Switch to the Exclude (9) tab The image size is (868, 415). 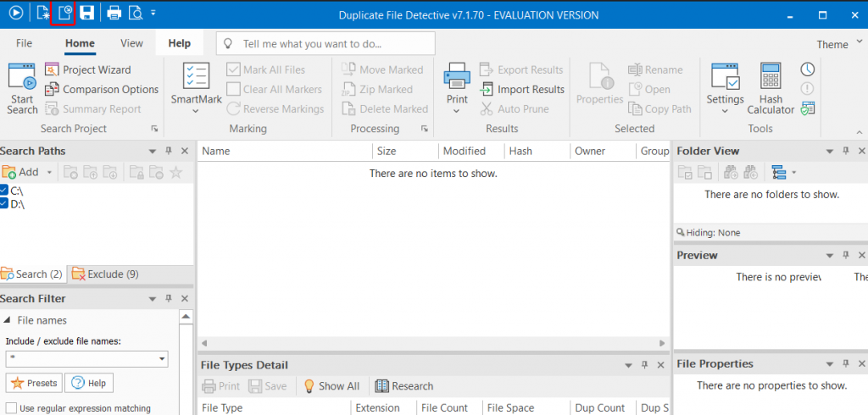click(x=104, y=274)
